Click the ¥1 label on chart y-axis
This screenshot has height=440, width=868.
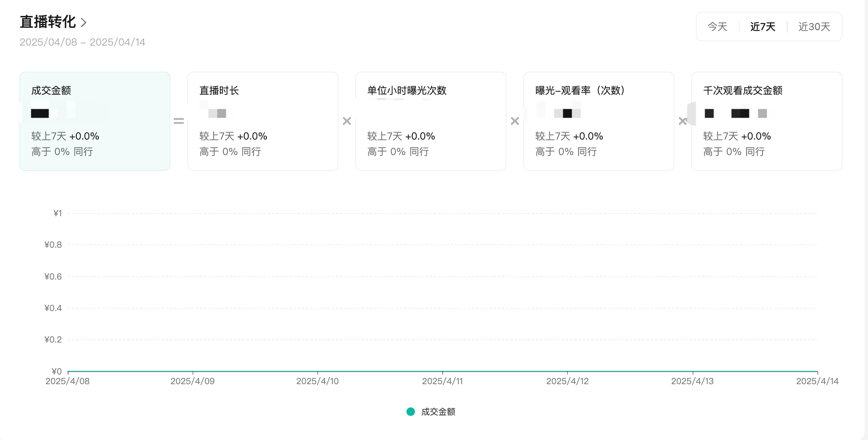point(58,213)
